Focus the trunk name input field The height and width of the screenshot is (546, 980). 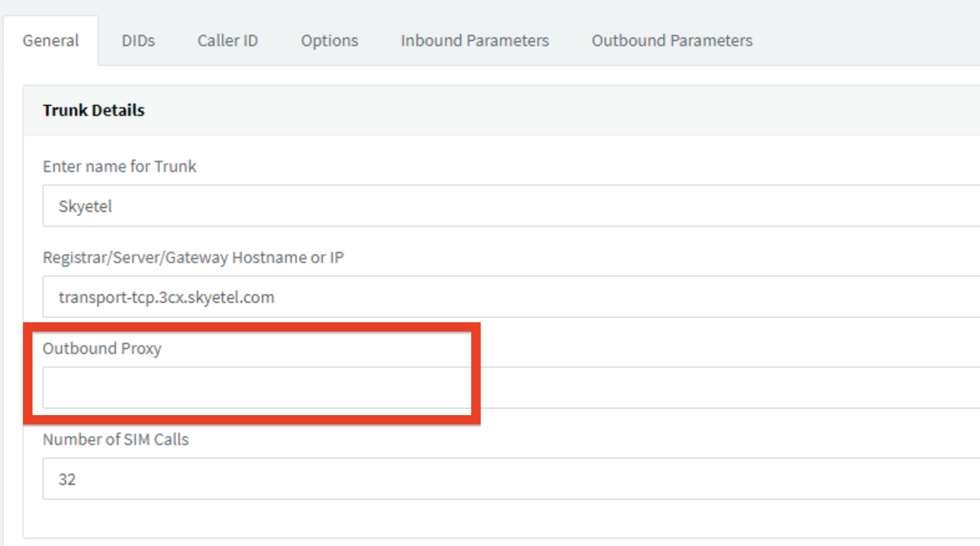tap(511, 206)
